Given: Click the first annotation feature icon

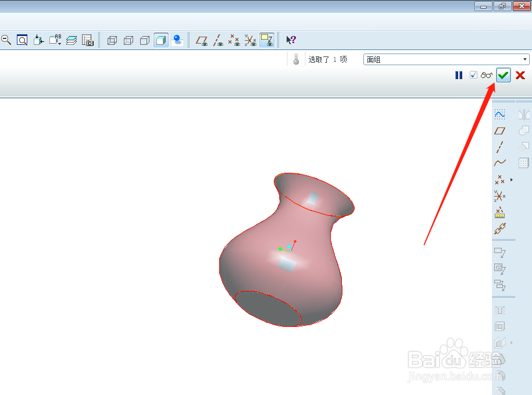Looking at the screenshot, I should coord(500,252).
